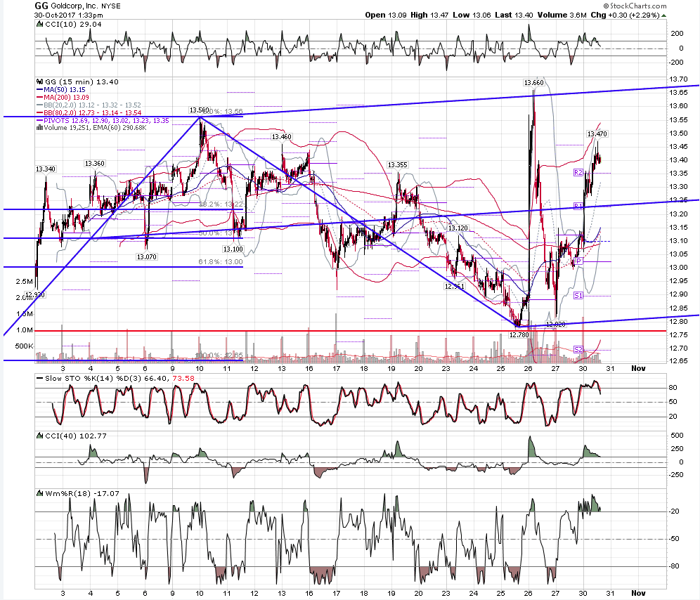Click the 13.340 price label
The image size is (700, 600).
point(46,169)
